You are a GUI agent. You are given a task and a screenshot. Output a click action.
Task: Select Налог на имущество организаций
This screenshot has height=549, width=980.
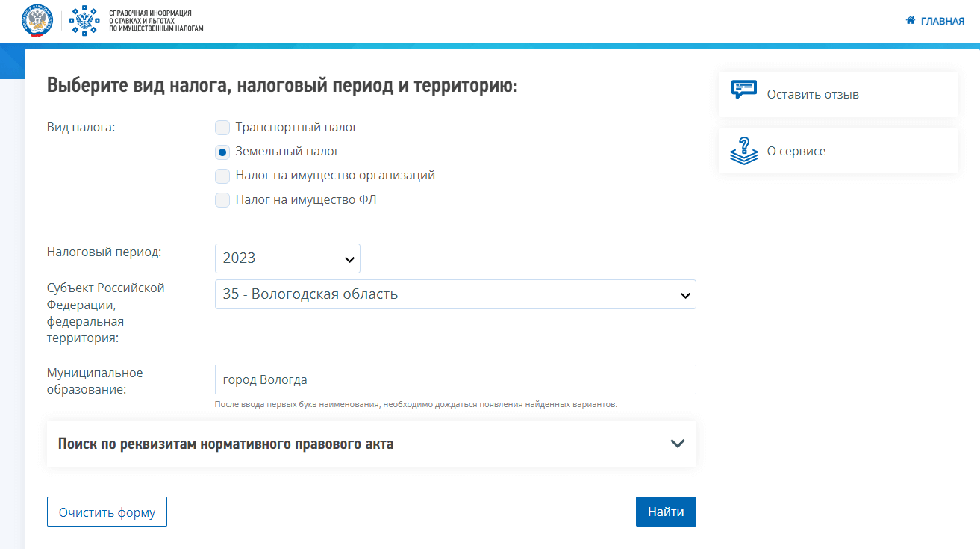[x=222, y=175]
